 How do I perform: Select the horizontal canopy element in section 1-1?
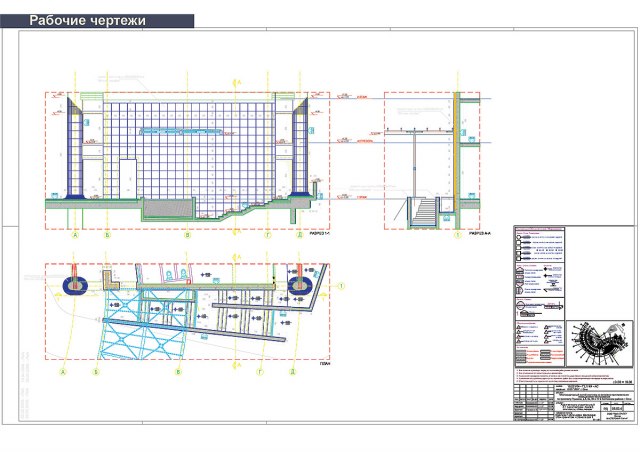182,131
